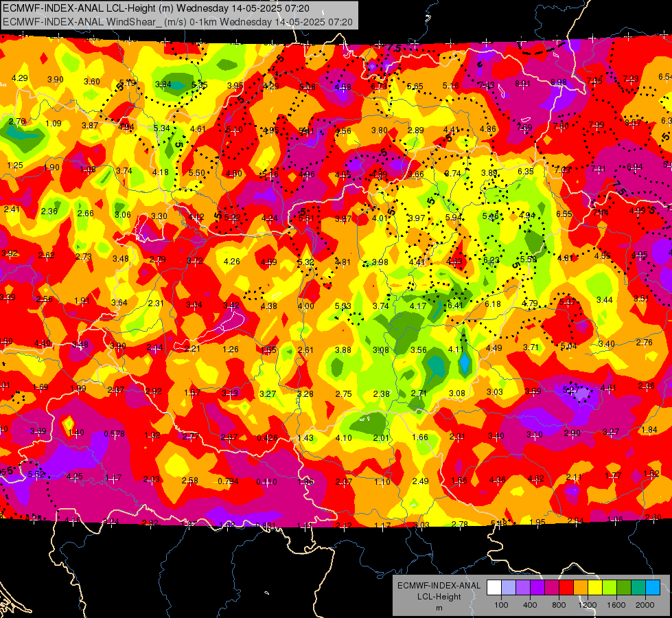
Task: Click the wind shear value 2.38
Action: click(382, 393)
